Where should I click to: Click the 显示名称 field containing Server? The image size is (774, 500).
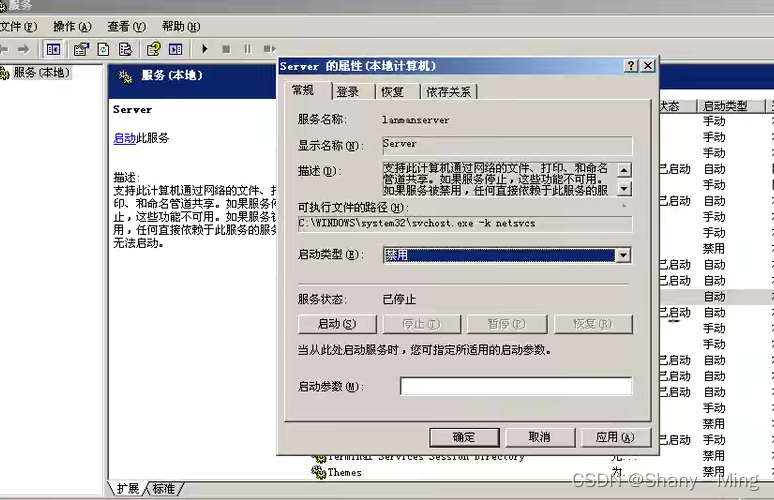coord(507,145)
